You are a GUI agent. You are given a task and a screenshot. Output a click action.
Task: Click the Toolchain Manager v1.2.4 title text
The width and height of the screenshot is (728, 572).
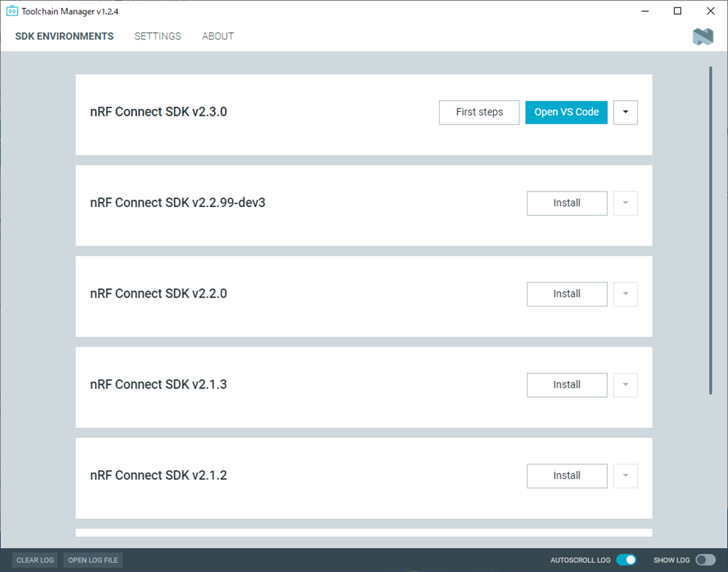[70, 12]
